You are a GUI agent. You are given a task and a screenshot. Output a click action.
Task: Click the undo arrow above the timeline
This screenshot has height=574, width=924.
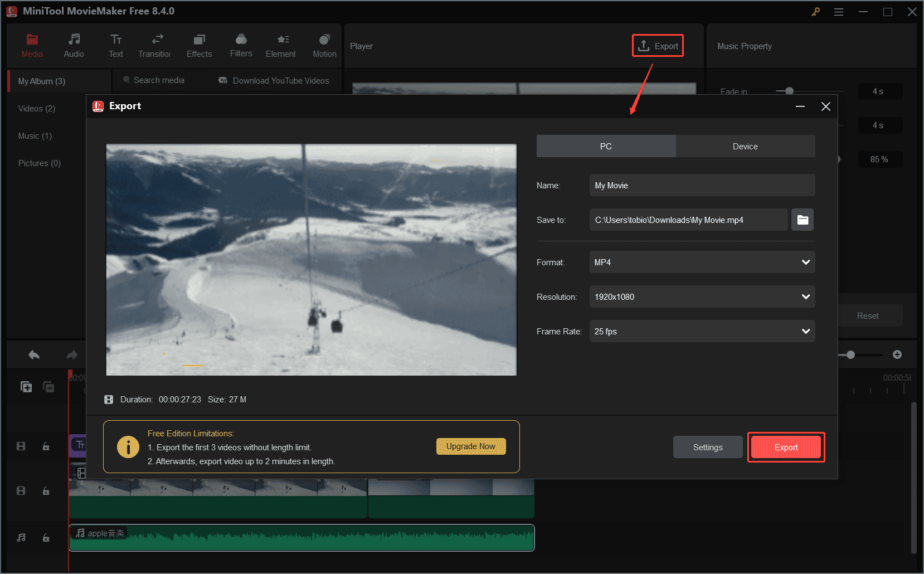click(33, 354)
